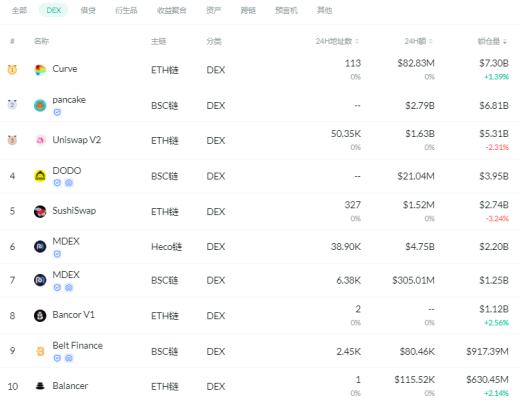Click the Bancor V1 logo icon
520x400 pixels.
[x=40, y=315]
